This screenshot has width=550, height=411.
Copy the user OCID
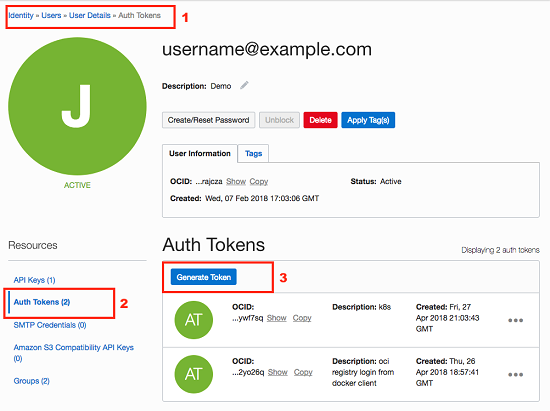[259, 181]
